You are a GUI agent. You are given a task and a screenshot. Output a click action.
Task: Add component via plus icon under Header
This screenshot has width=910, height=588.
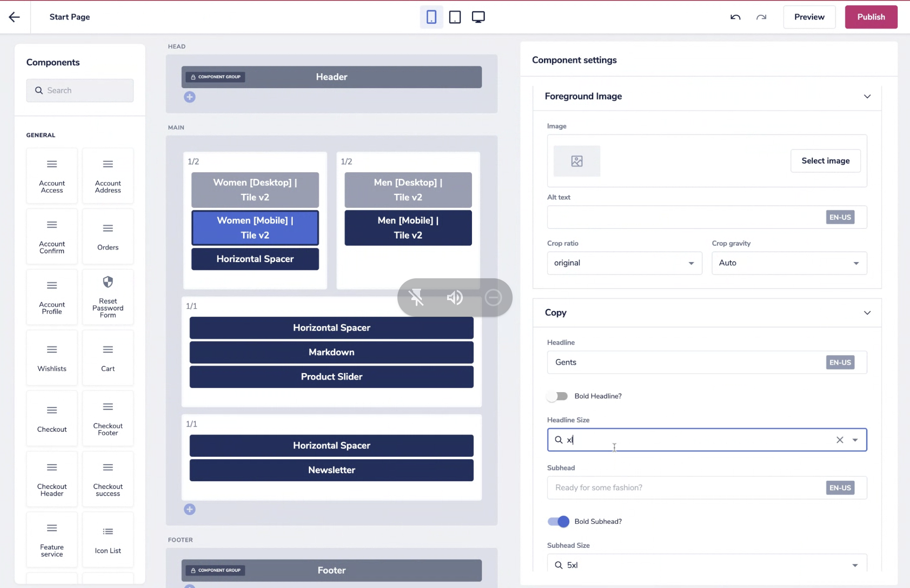point(189,97)
